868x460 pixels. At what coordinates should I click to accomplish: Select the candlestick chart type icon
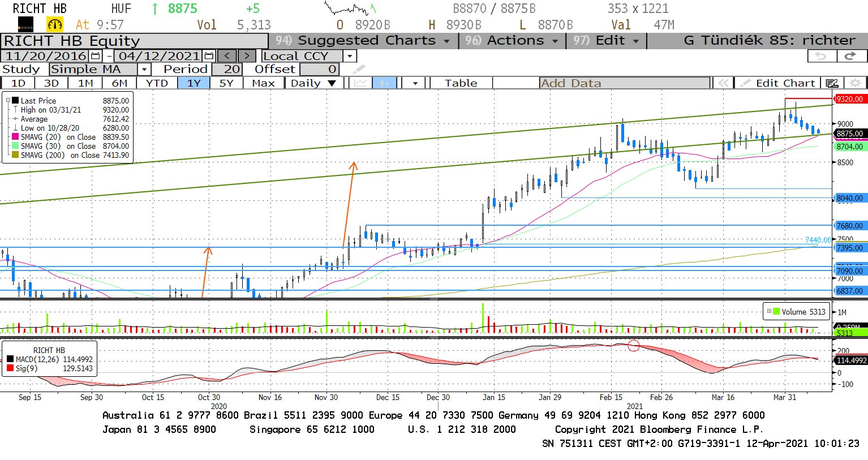pyautogui.click(x=384, y=83)
